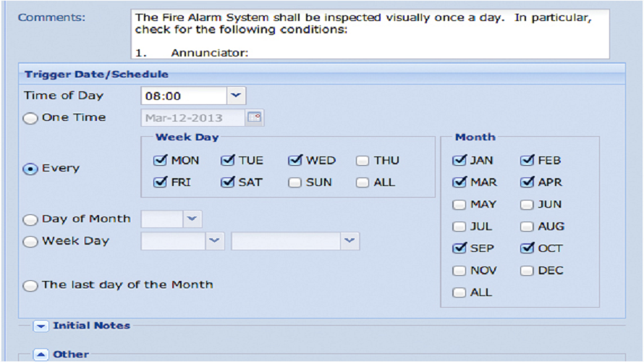
Task: Open the Time of Day dropdown
Action: point(237,96)
